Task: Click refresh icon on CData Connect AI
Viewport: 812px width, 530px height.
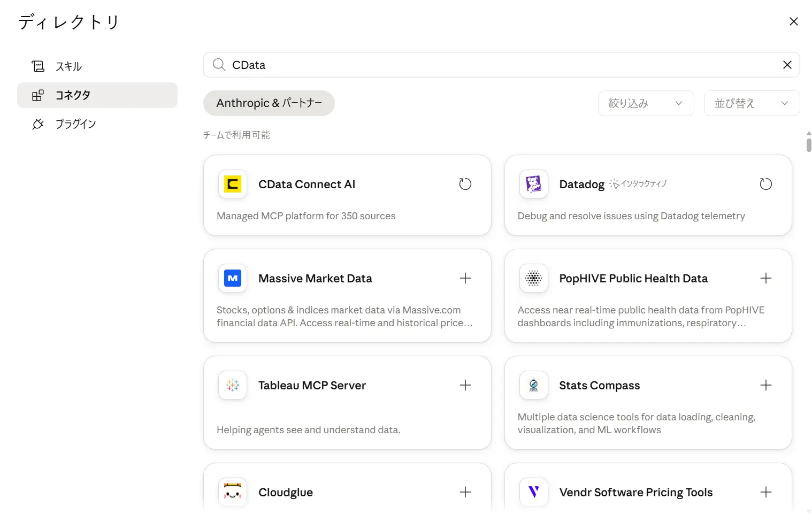Action: pyautogui.click(x=465, y=184)
